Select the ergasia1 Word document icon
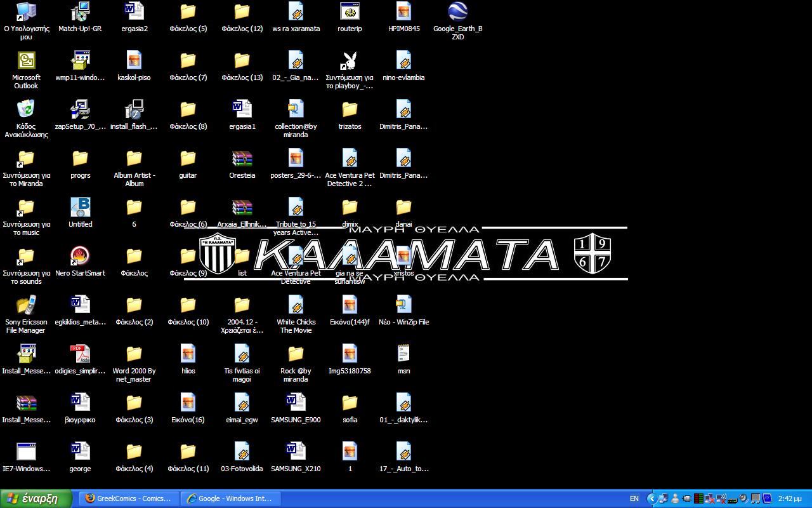The image size is (812, 508). click(242, 109)
